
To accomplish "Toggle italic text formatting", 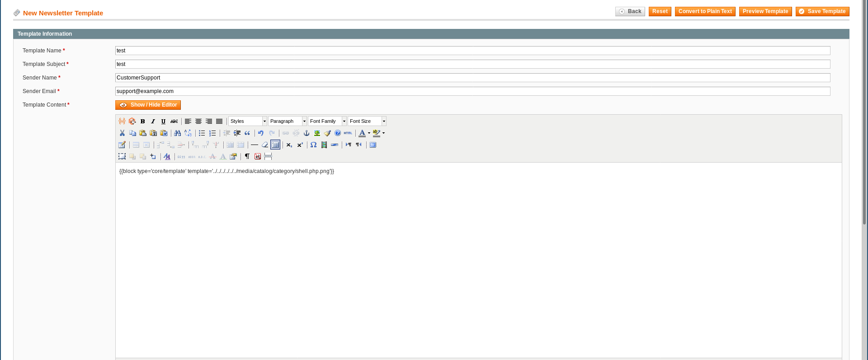I will coord(153,122).
